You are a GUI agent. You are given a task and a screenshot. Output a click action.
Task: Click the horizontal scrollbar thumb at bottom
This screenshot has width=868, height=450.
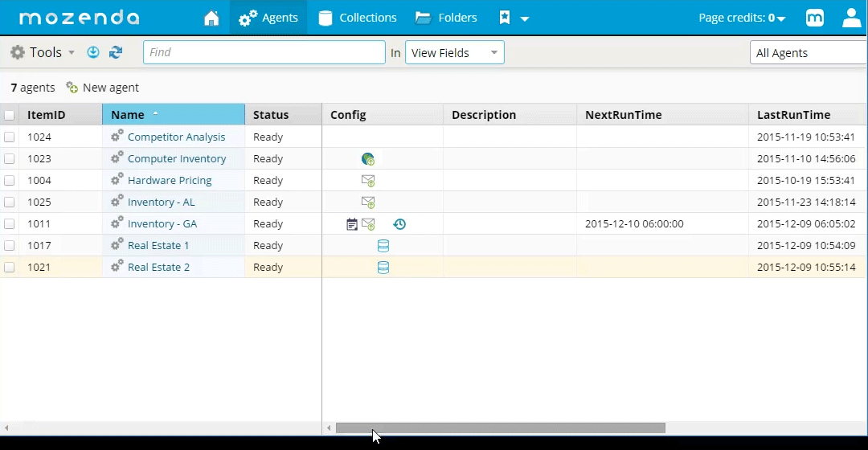pos(500,428)
